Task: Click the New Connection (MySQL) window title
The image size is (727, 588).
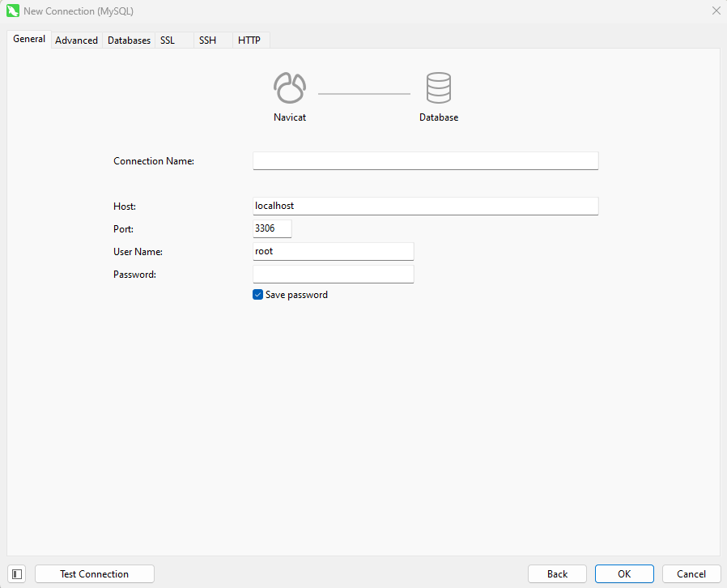Action: pyautogui.click(x=79, y=11)
